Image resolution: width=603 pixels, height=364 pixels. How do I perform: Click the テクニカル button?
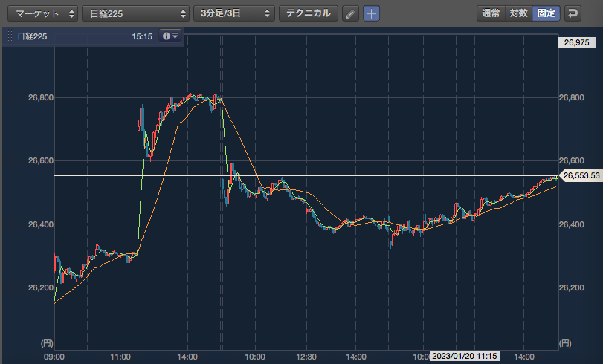[309, 13]
